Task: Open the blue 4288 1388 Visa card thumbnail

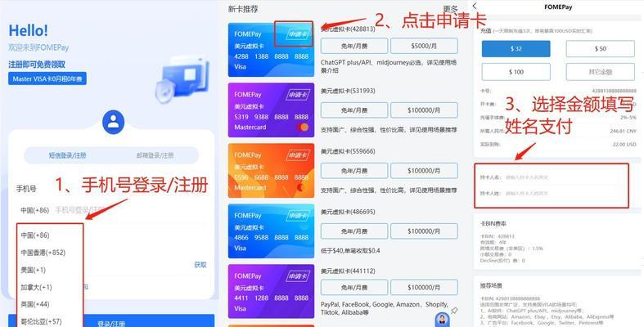Action: (271, 50)
